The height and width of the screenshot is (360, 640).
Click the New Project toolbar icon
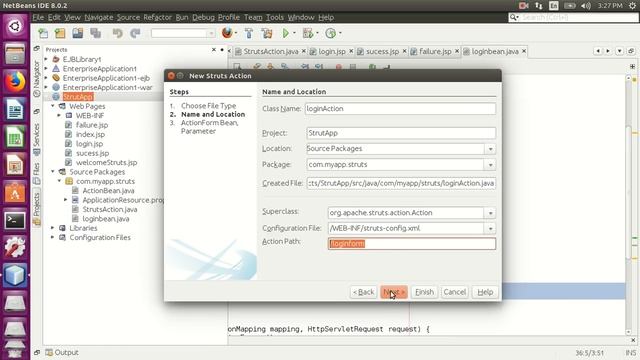pos(60,33)
